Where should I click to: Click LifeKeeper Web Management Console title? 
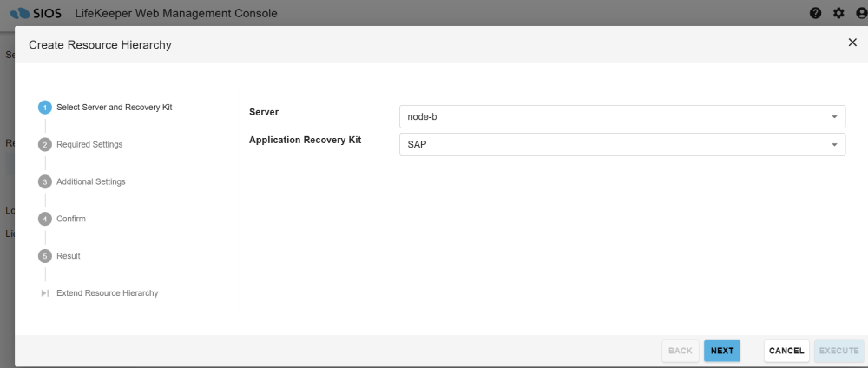pos(176,13)
